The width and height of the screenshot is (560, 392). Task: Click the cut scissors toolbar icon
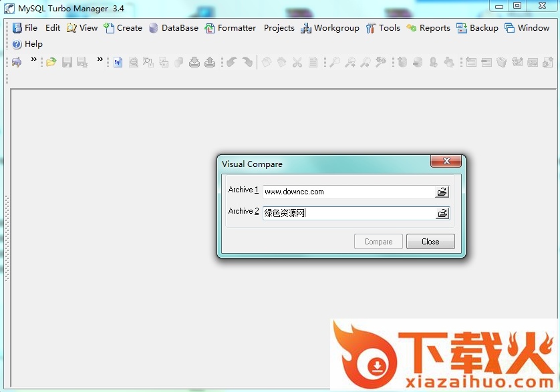(297, 62)
